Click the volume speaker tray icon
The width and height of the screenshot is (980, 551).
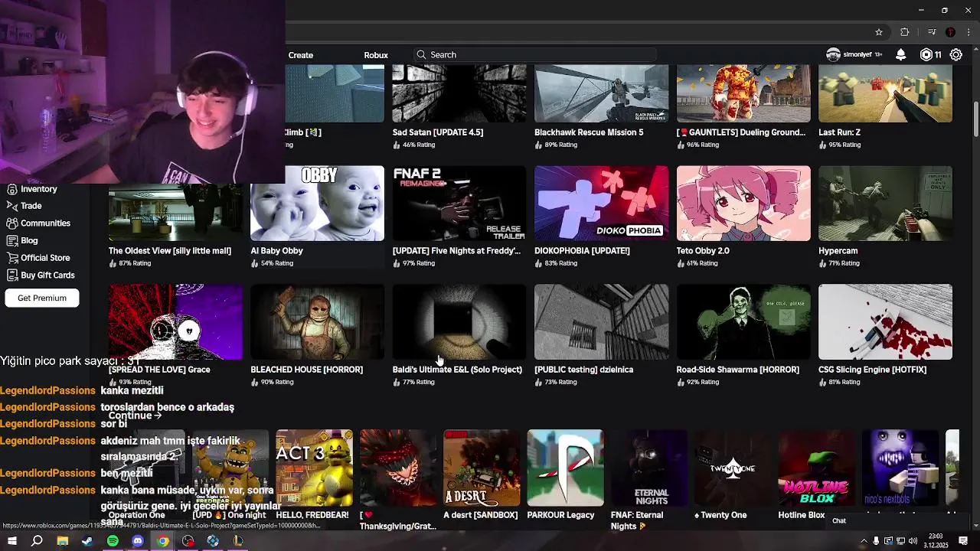[x=914, y=541]
